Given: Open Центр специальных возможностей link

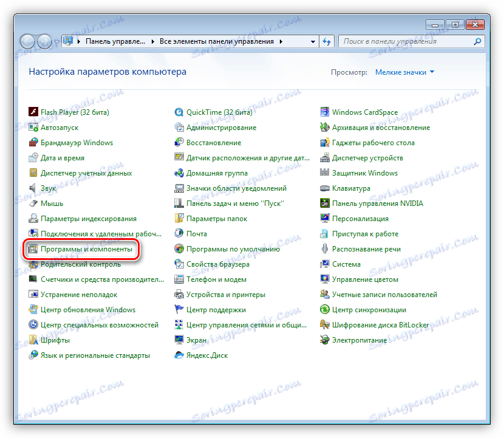Looking at the screenshot, I should (x=100, y=325).
